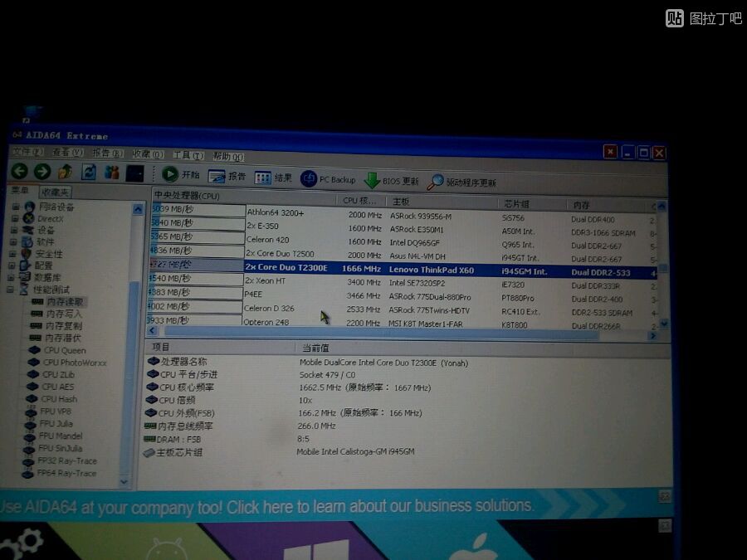Select FPU VP8 benchmark
747x560 pixels.
[x=56, y=411]
